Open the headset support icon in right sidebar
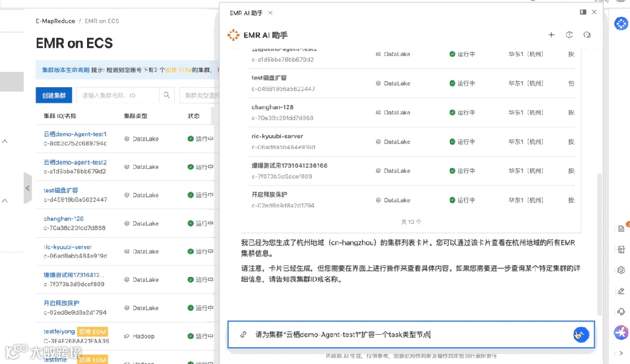The image size is (630, 364). pos(621,312)
